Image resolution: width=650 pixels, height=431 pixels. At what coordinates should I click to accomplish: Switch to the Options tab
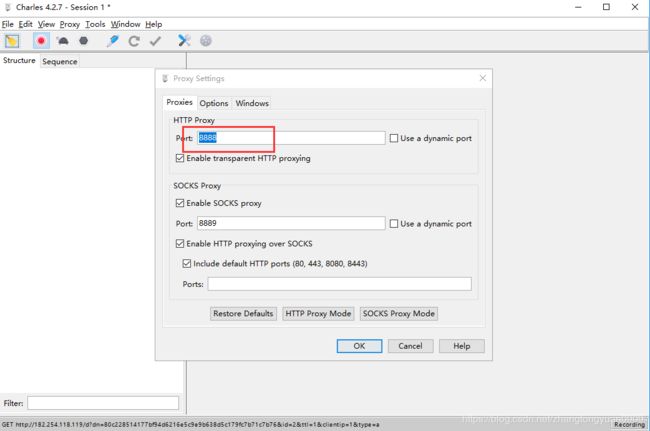tap(214, 103)
